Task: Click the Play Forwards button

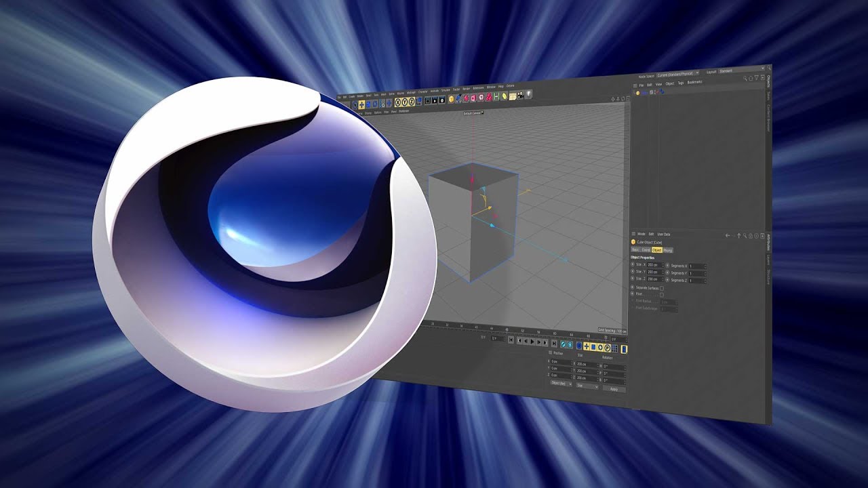Action: 532,342
